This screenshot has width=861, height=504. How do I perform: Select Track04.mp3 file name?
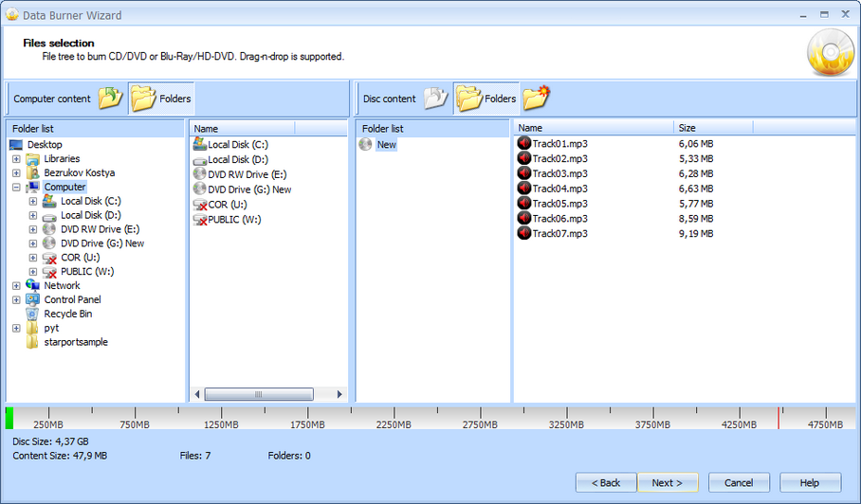560,189
